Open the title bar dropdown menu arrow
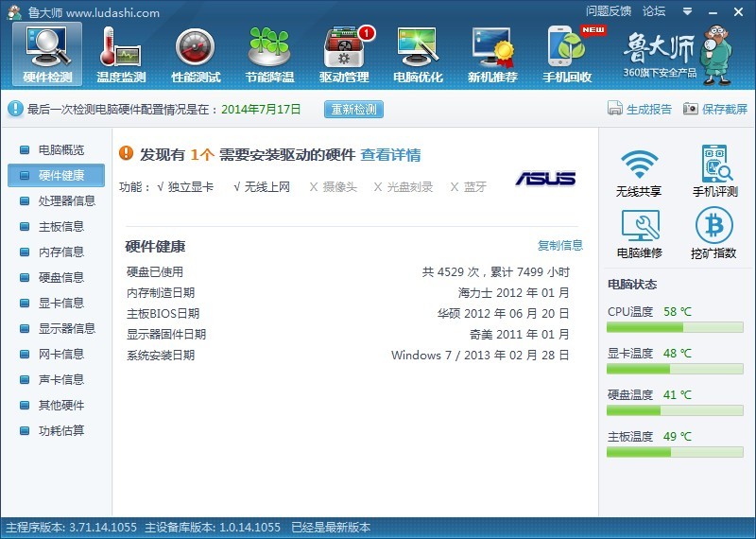This screenshot has width=756, height=539. (688, 11)
